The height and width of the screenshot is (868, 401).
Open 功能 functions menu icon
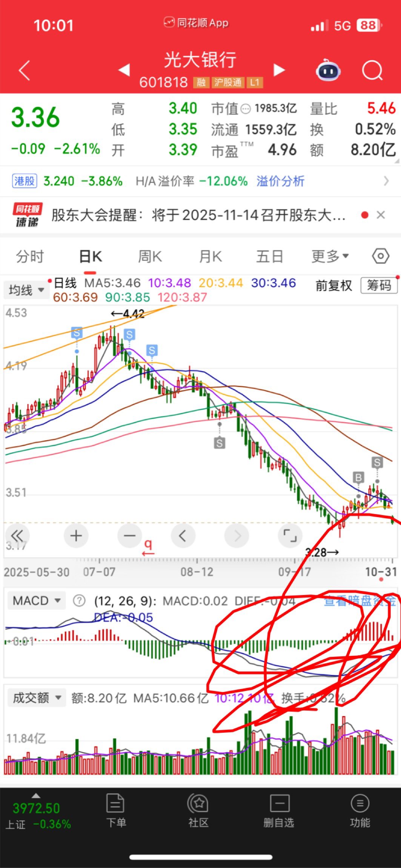360,810
